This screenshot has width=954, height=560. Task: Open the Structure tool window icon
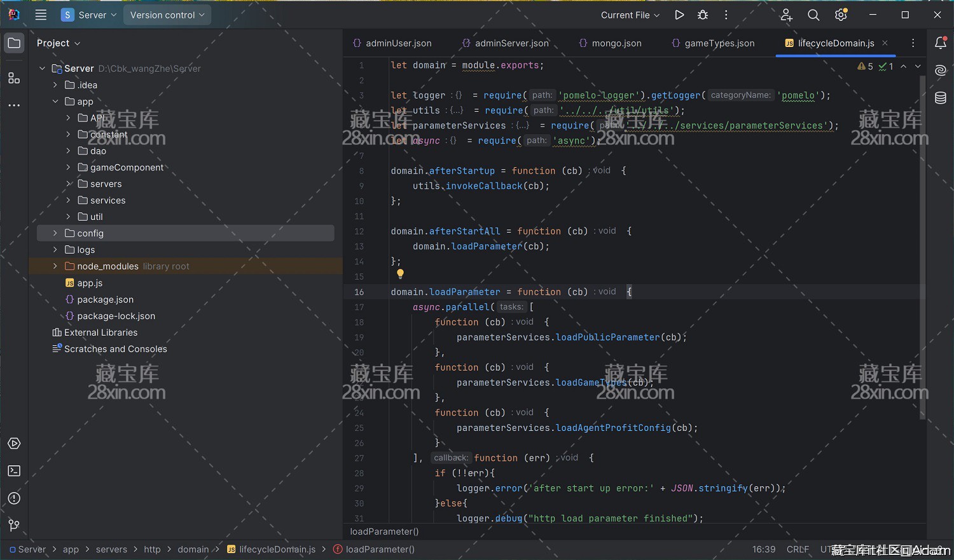coord(14,78)
